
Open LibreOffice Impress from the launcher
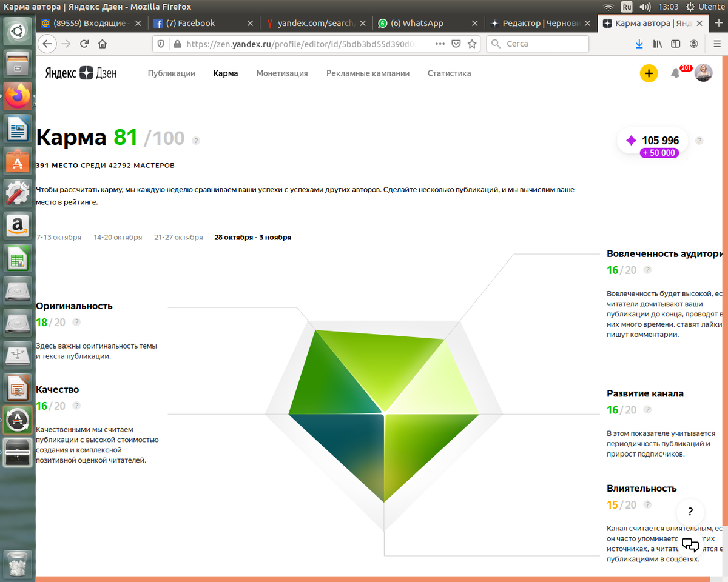pos(18,387)
